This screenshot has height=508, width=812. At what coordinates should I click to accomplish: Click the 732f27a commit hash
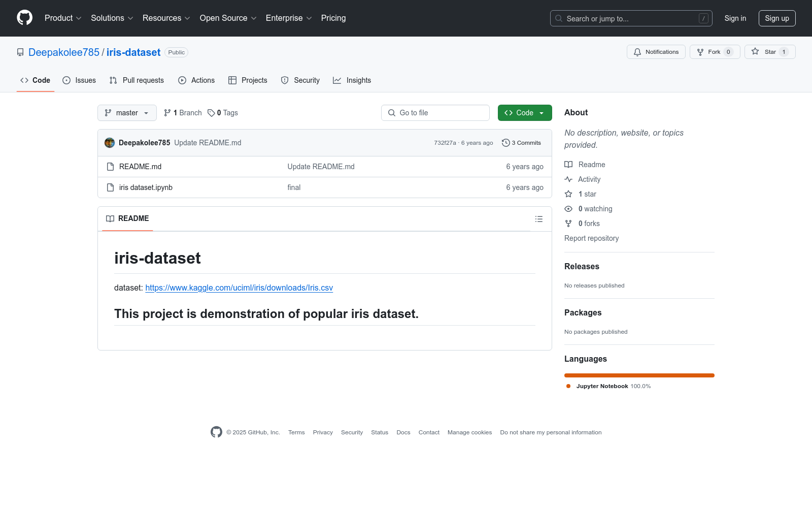click(445, 143)
